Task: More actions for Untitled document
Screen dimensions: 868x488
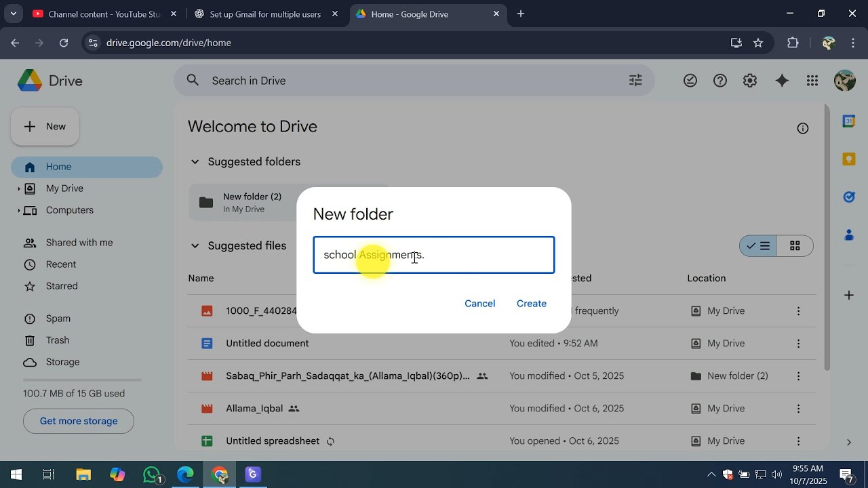Action: pyautogui.click(x=798, y=344)
